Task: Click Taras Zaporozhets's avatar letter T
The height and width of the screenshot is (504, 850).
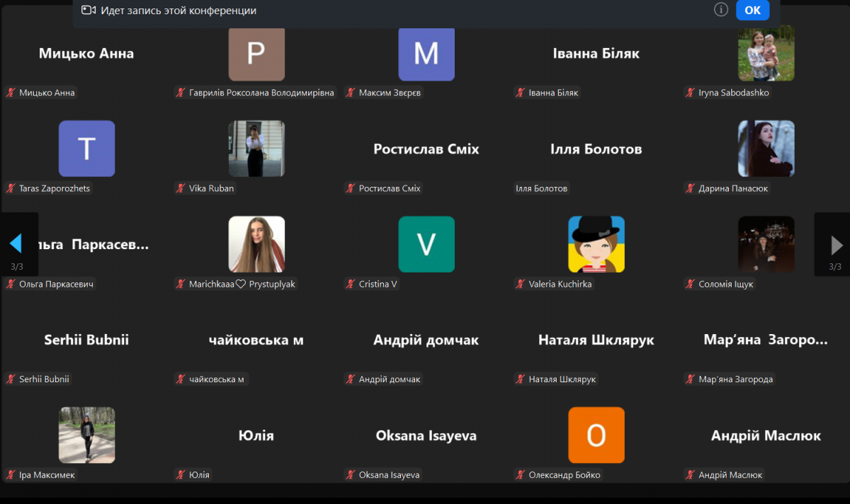Action: tap(86, 149)
